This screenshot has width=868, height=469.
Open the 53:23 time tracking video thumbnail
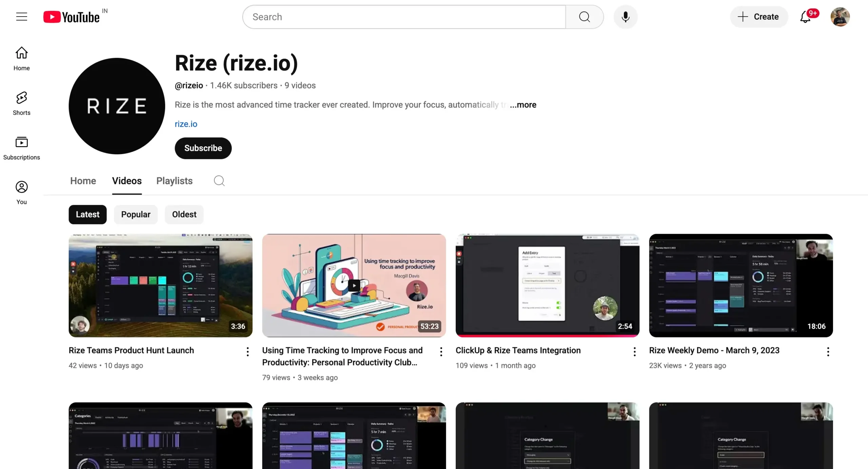pyautogui.click(x=354, y=285)
